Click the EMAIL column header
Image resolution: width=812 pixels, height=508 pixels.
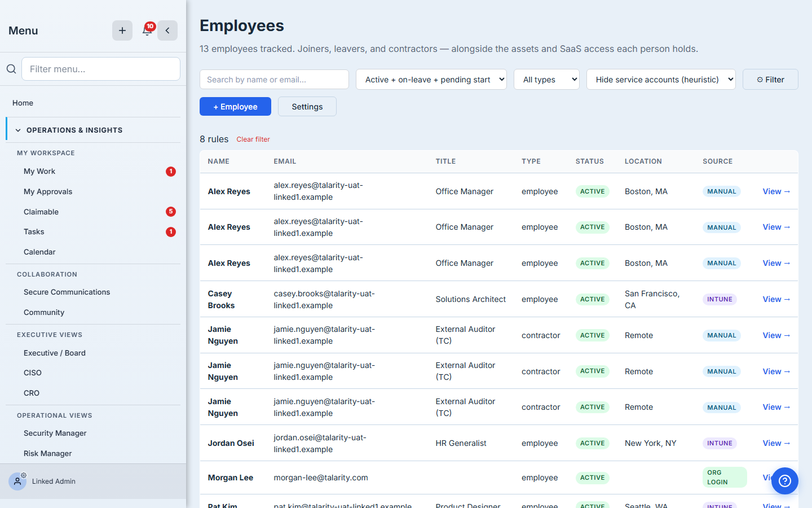click(x=285, y=161)
